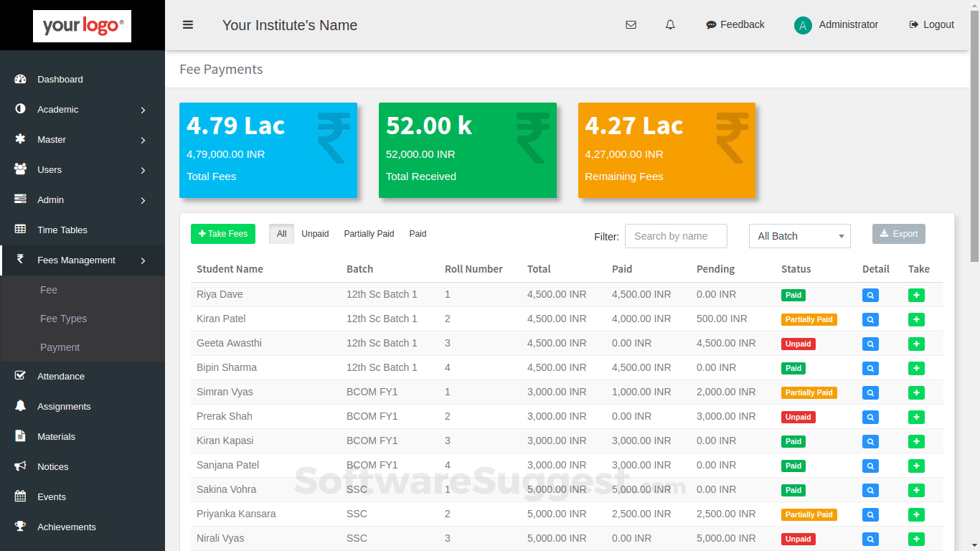Click the Take Fees button
The width and height of the screenshot is (980, 551).
(x=222, y=234)
